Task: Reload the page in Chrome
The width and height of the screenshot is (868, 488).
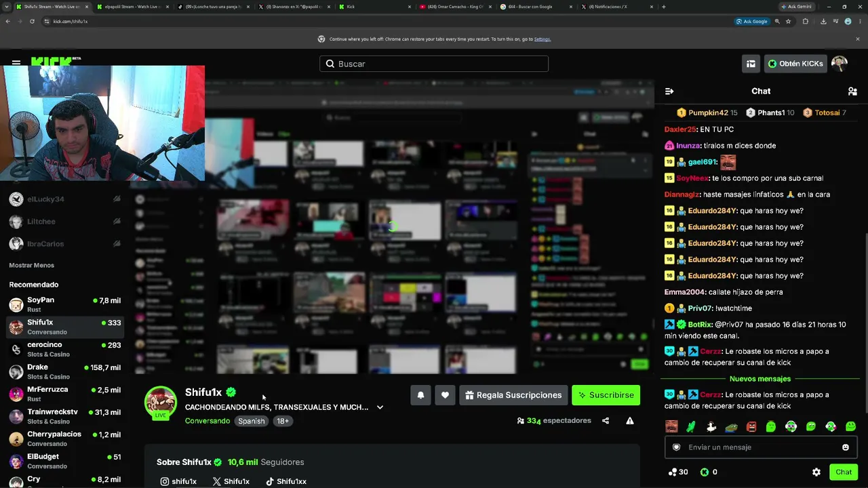Action: 32,21
